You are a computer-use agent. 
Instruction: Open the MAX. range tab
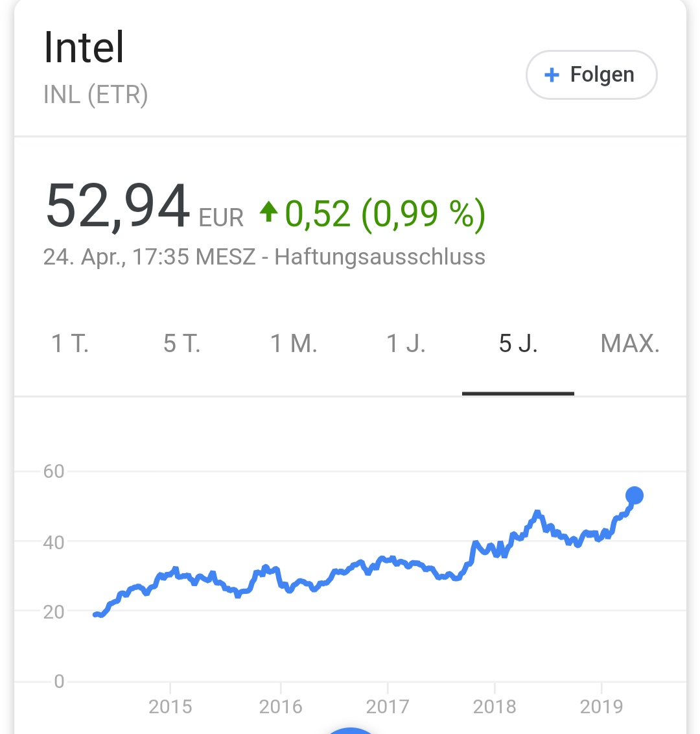[x=630, y=343]
